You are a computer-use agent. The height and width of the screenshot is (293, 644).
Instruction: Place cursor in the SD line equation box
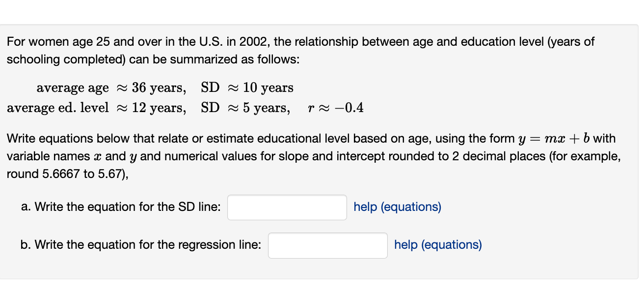[287, 207]
